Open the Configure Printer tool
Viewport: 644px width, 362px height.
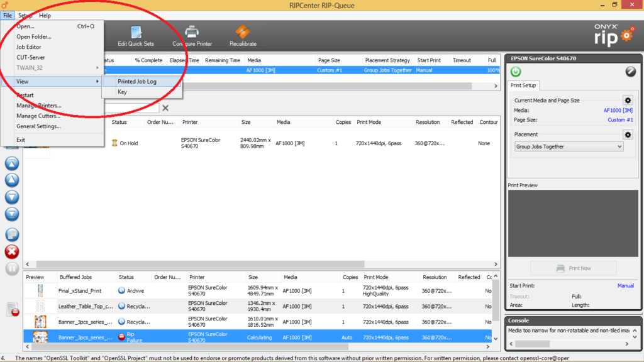click(x=192, y=35)
